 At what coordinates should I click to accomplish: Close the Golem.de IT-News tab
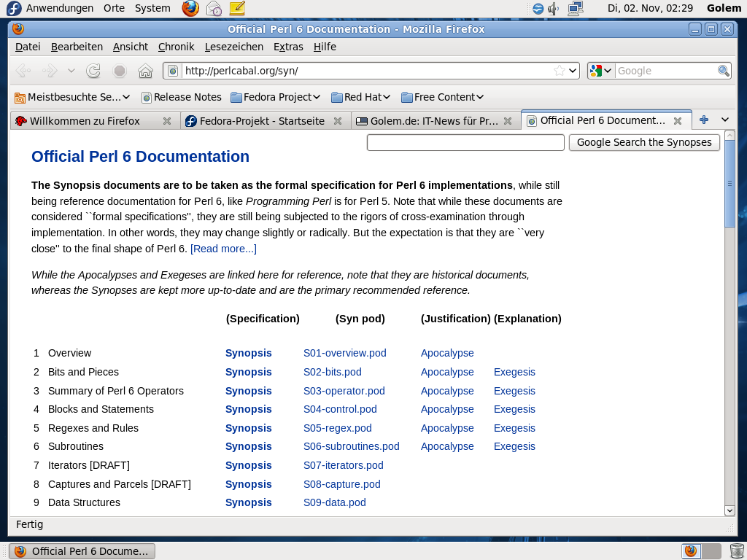[x=508, y=121]
